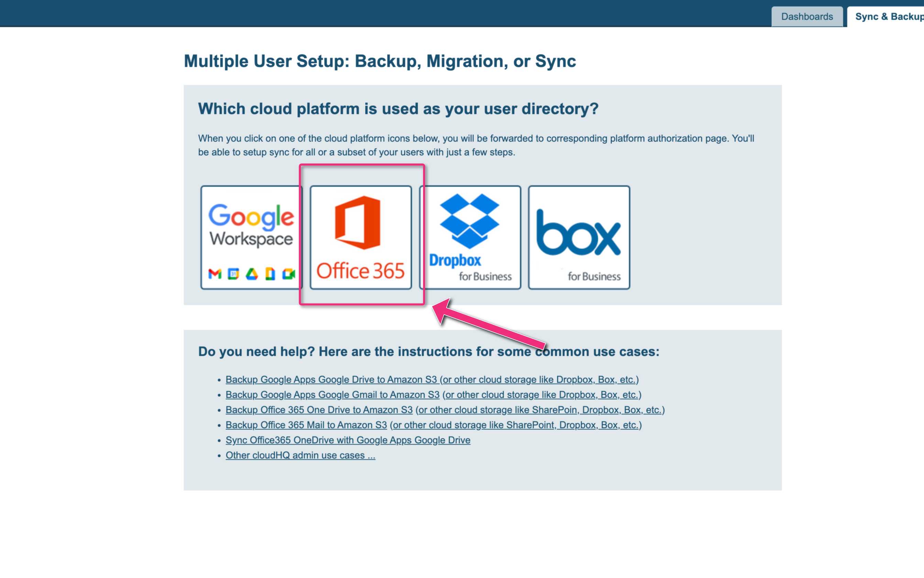Select the Office 365 platform tile
This screenshot has height=578, width=924.
pyautogui.click(x=361, y=237)
